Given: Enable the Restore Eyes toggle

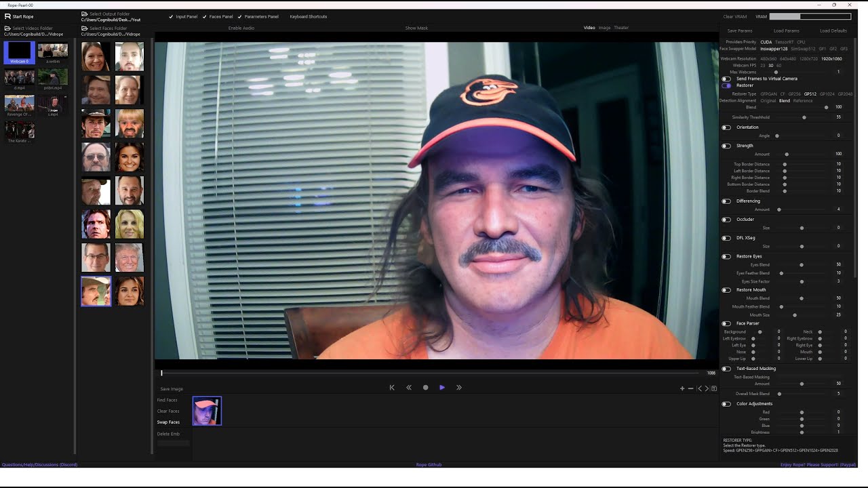Looking at the screenshot, I should pos(726,256).
